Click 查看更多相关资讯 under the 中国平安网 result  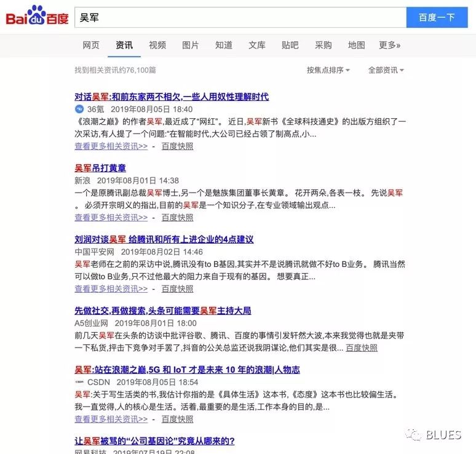click(x=111, y=289)
